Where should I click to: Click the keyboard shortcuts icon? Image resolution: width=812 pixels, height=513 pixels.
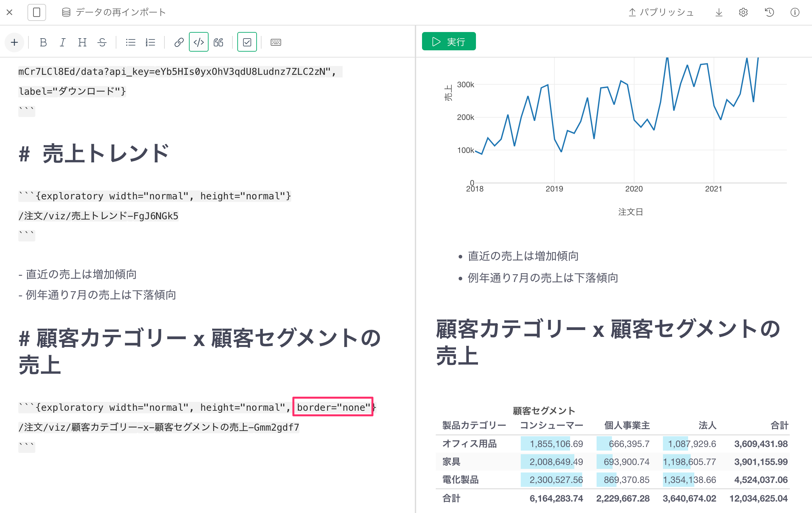(x=276, y=42)
